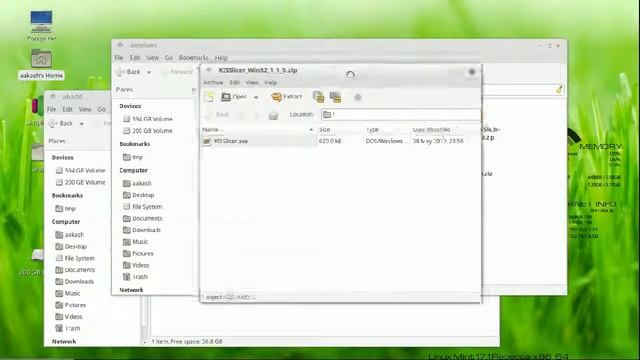Click Computer desktop icon at top left
This screenshot has height=360, width=640.
tap(41, 25)
